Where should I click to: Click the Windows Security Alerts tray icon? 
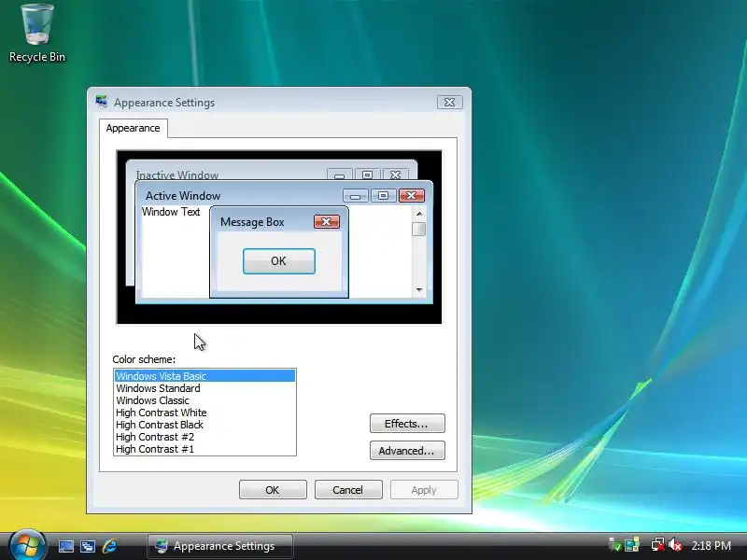click(x=615, y=545)
